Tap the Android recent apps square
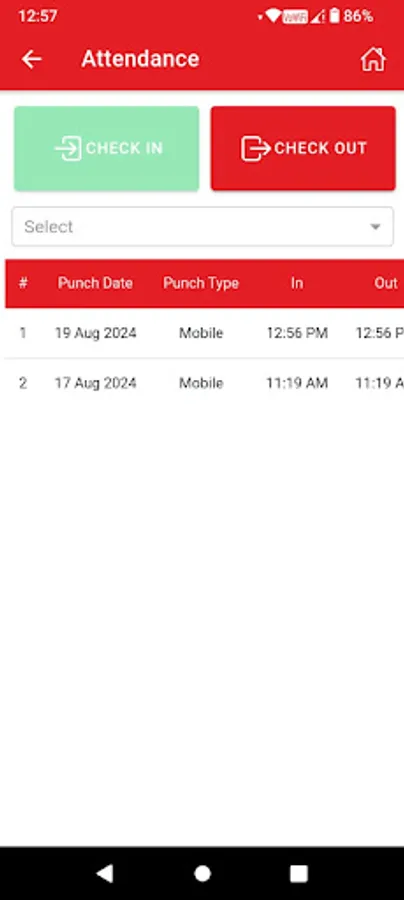404x900 pixels. [299, 874]
